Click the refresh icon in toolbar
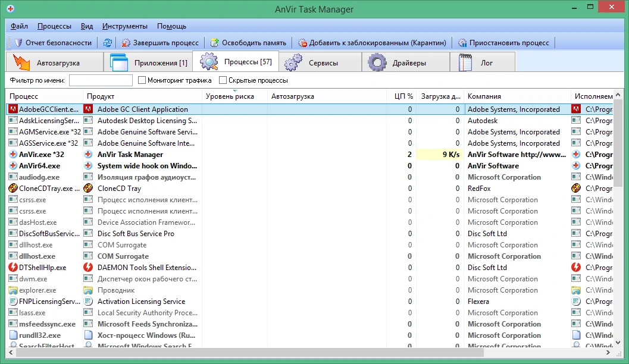The image size is (629, 364). click(108, 42)
